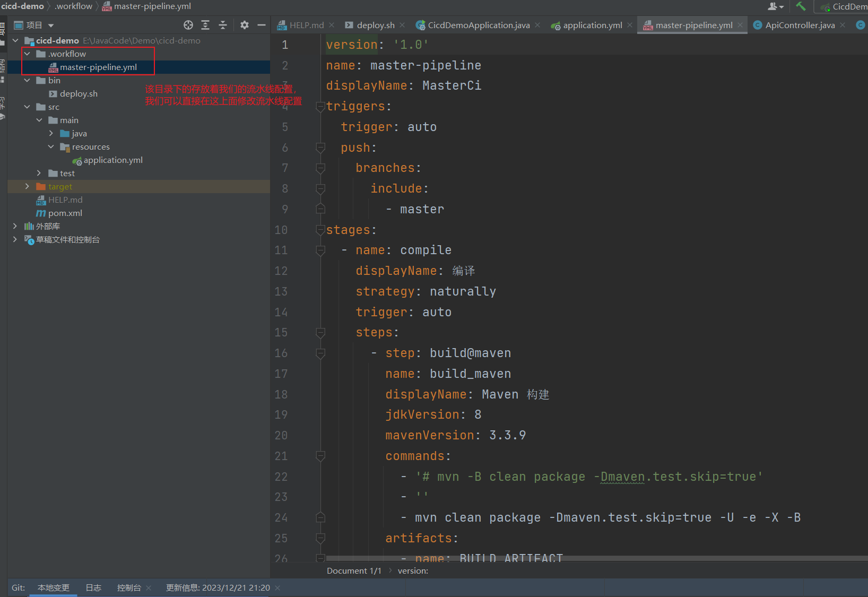Viewport: 868px width, 597px height.
Task: Select deploy.sh in the project tree
Action: (79, 93)
